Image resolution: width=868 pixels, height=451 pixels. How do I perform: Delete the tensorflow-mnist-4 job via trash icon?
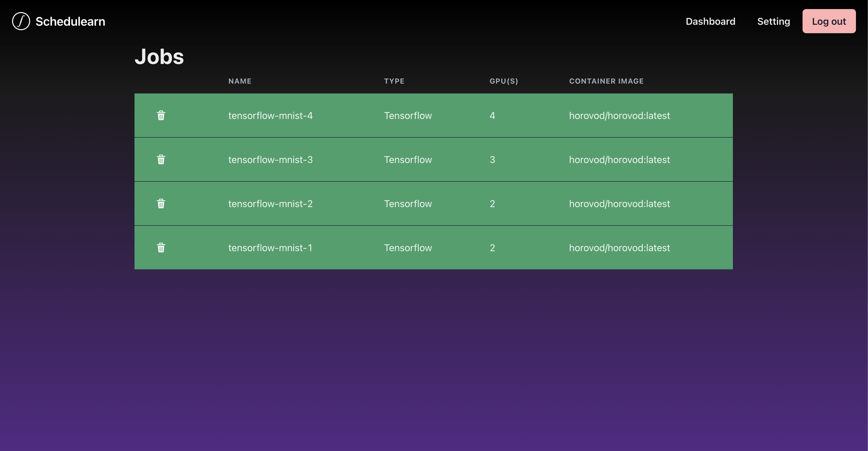click(161, 116)
